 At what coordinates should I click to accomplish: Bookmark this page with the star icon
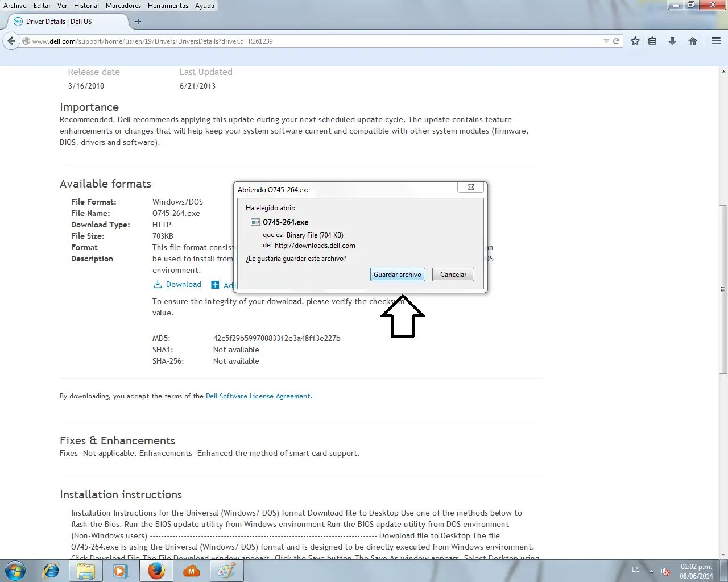click(635, 41)
